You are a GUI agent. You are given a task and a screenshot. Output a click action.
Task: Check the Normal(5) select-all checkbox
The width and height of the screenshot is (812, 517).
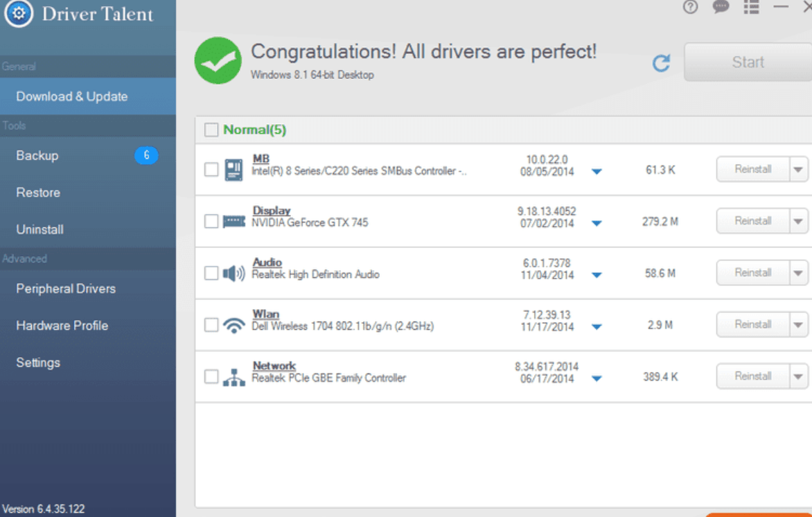click(211, 130)
